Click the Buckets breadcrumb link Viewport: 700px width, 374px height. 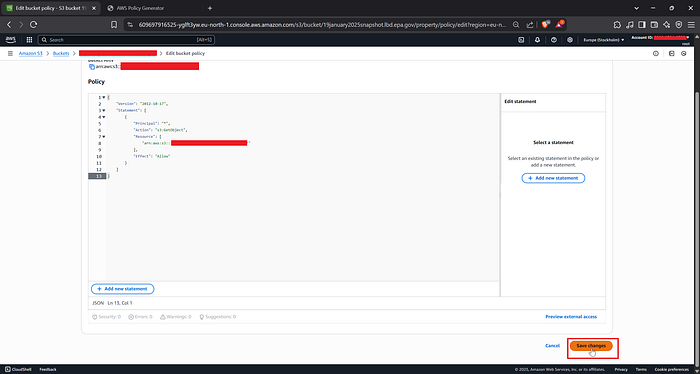tap(61, 54)
